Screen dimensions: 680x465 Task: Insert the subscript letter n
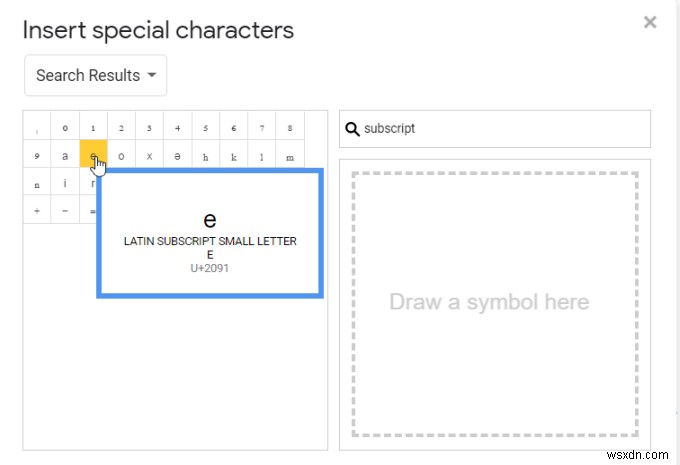[37, 184]
